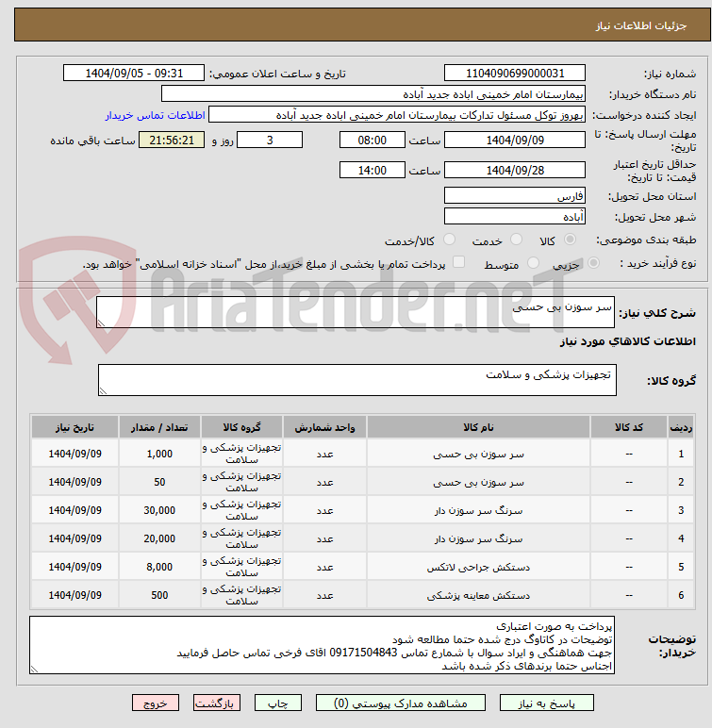Select the خدمت radio button
This screenshot has height=728, width=712.
516,240
